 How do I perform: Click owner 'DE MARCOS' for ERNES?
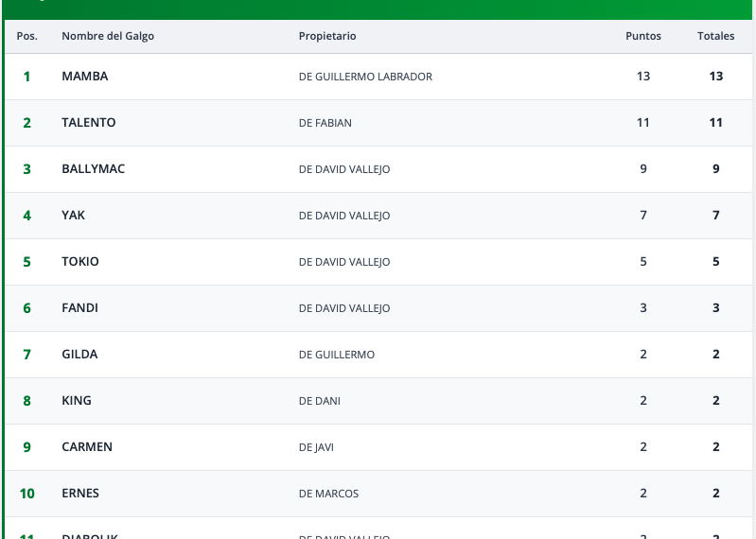(x=329, y=494)
